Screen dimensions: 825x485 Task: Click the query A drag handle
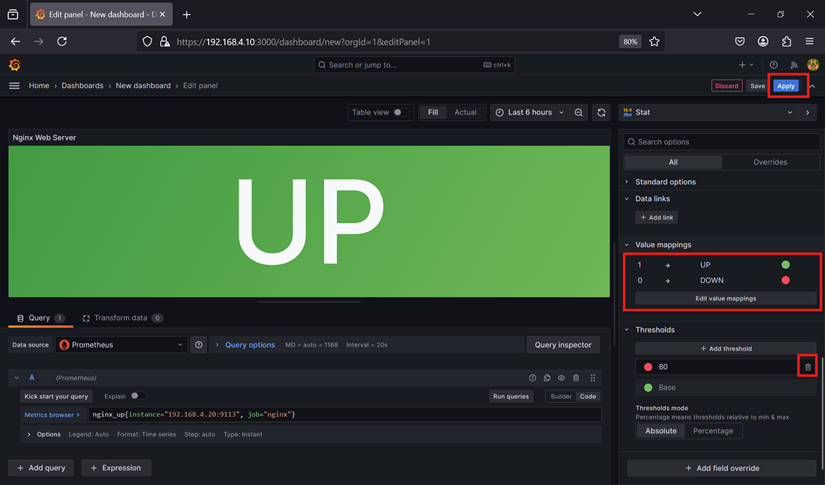point(593,378)
